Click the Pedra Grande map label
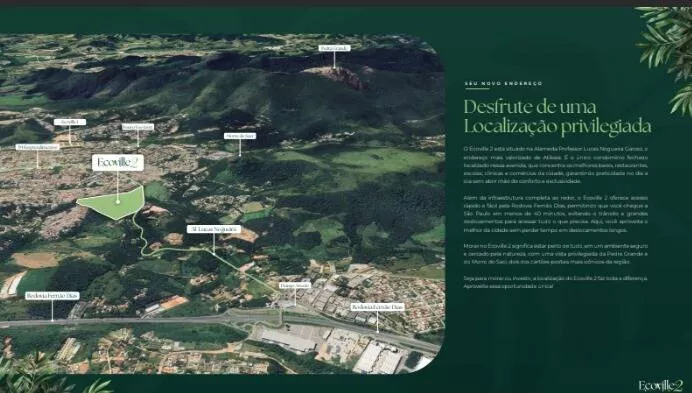Screen dimensions: 692x393 point(335,48)
